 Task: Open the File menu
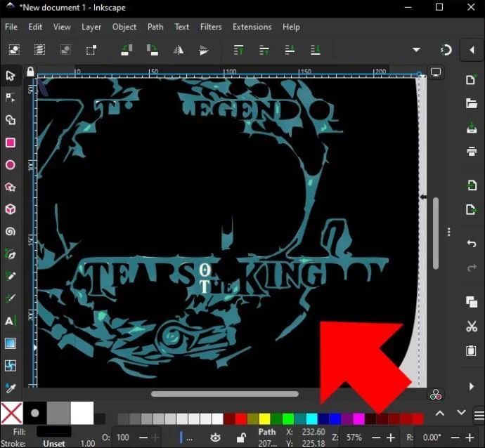pos(11,27)
